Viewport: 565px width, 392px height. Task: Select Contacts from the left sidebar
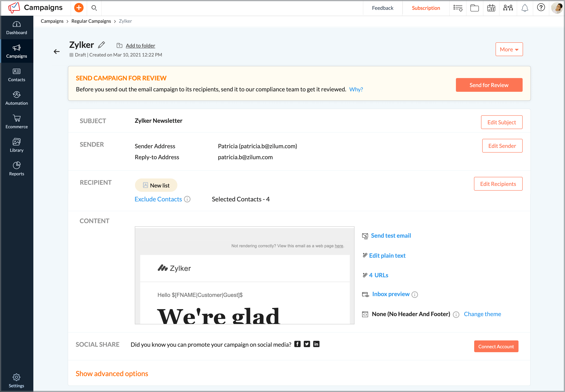pos(16,75)
